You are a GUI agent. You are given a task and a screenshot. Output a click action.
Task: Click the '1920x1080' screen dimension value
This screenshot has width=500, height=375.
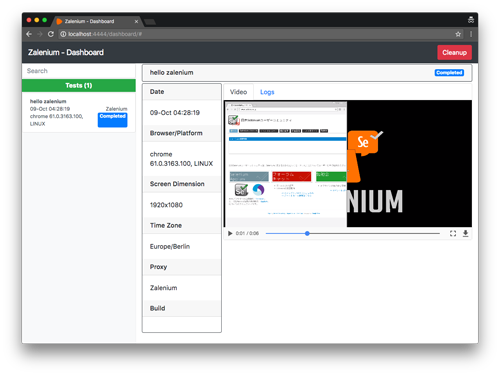pyautogui.click(x=166, y=205)
